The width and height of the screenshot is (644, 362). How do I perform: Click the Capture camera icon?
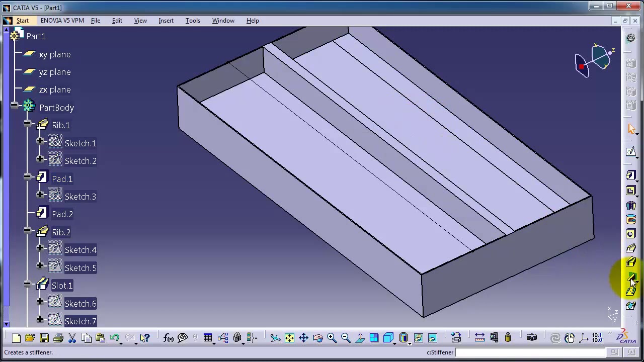[x=532, y=338]
